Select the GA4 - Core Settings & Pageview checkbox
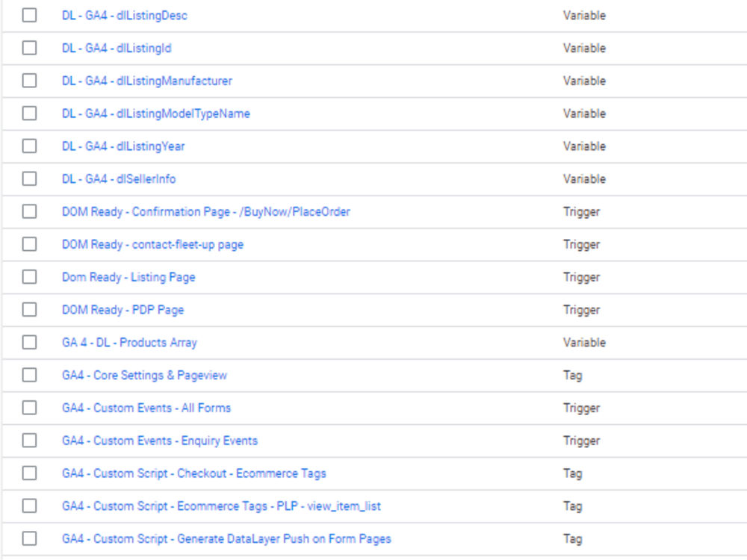 tap(29, 376)
